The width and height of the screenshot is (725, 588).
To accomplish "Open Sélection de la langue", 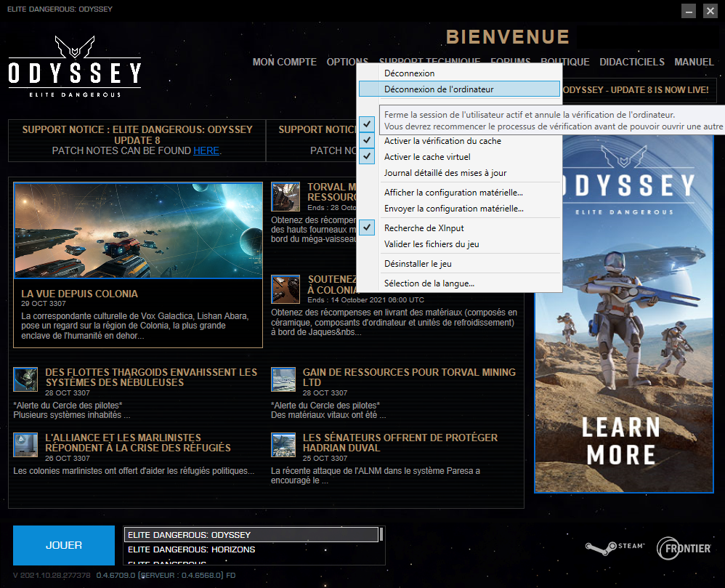I will coord(460,283).
